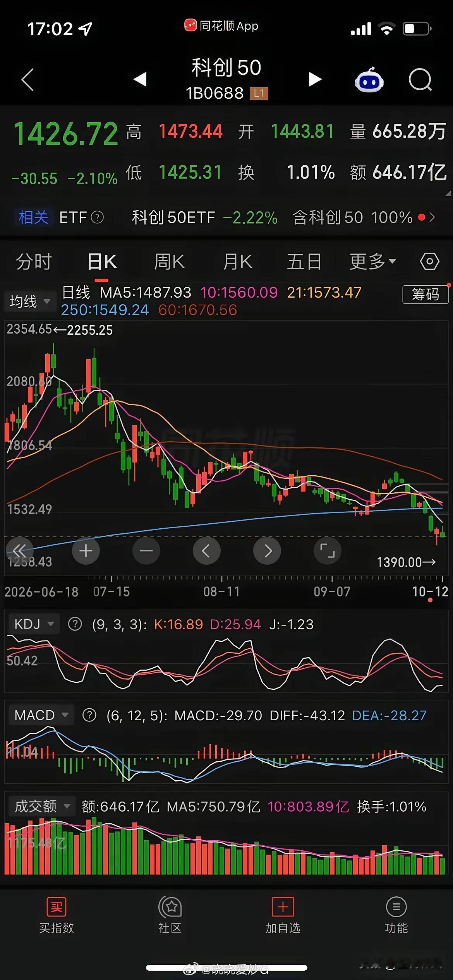Tap the current price 1426.72

65,134
